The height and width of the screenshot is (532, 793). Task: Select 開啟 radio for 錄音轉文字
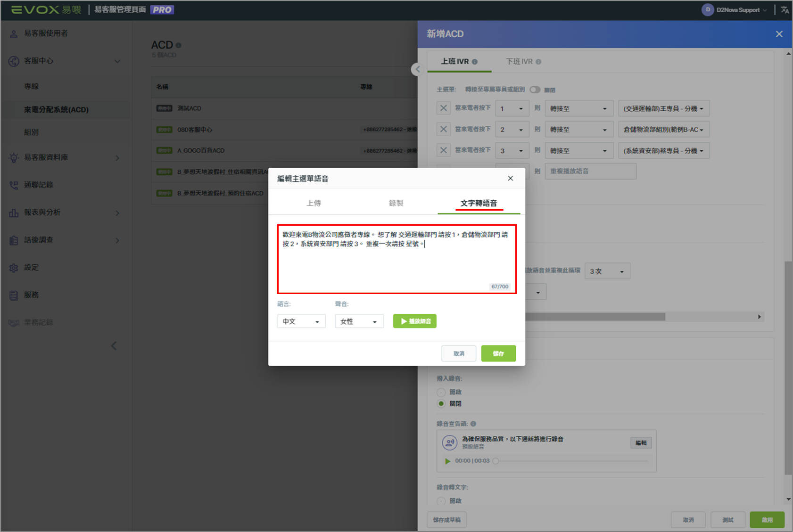(441, 501)
